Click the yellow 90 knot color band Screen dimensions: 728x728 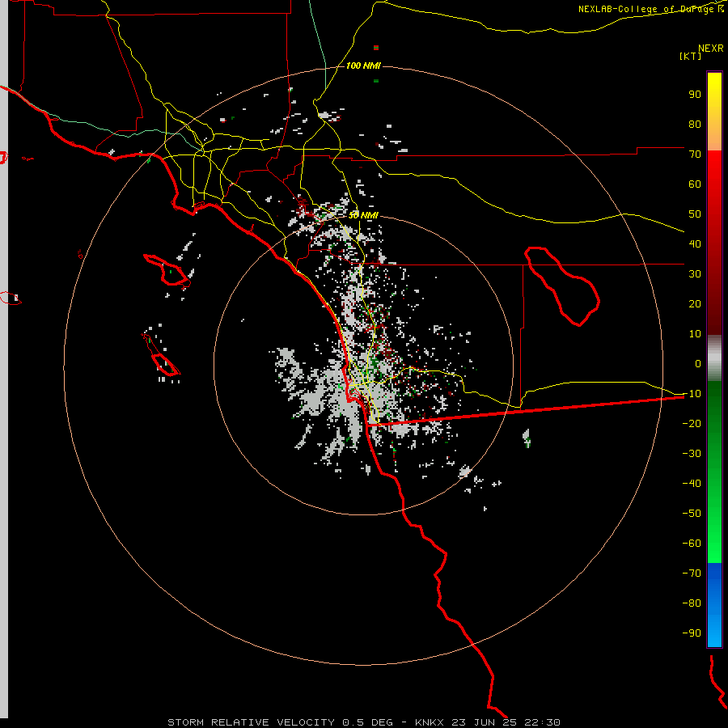point(714,95)
